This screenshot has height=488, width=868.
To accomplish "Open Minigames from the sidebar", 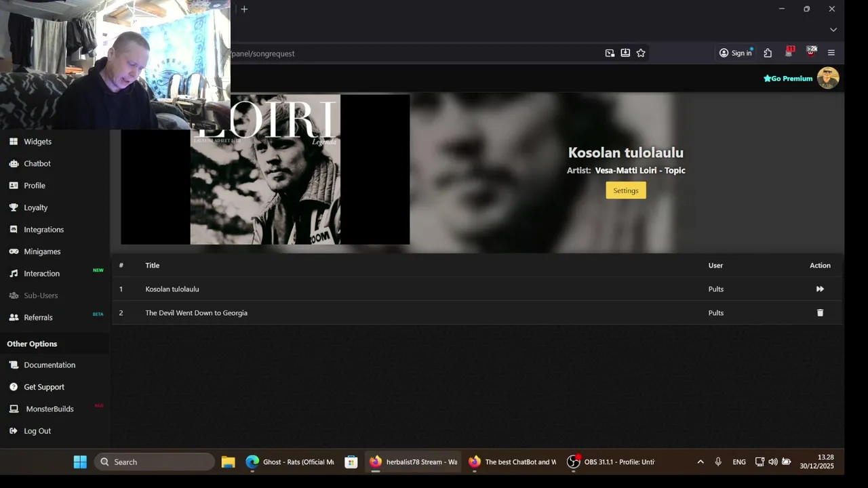I will 42,251.
